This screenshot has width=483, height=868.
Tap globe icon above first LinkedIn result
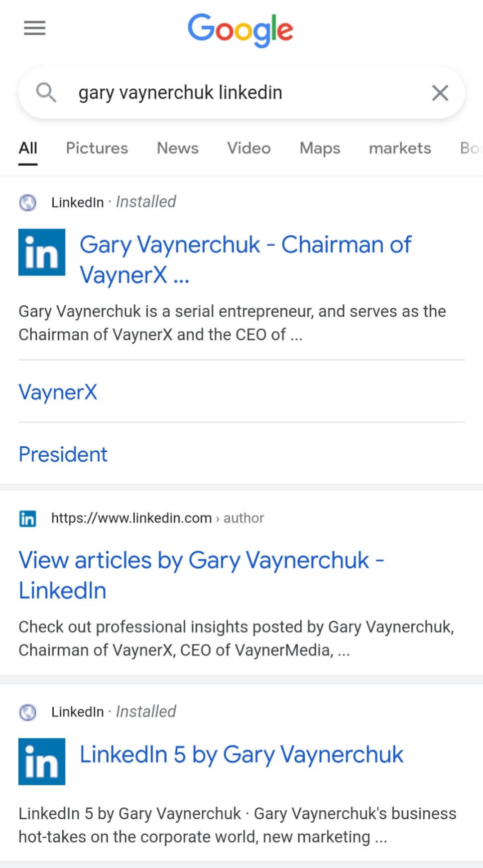click(x=28, y=202)
